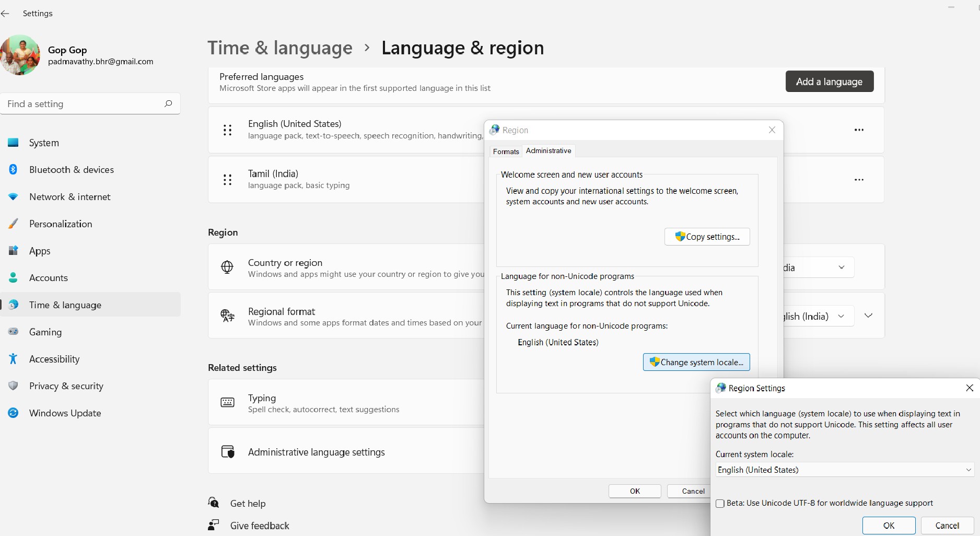Open Privacy & security settings
This screenshot has width=980, height=536.
click(x=90, y=386)
